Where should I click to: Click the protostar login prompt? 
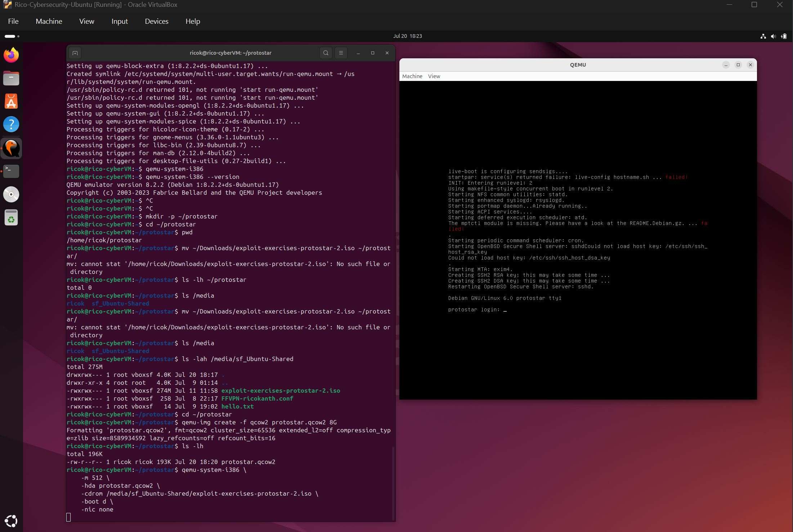pos(474,310)
